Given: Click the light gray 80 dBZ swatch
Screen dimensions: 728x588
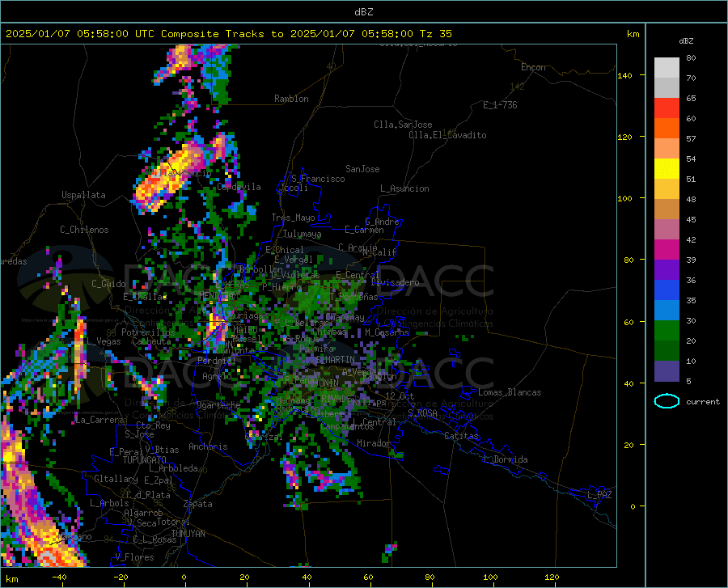Looking at the screenshot, I should tap(667, 67).
